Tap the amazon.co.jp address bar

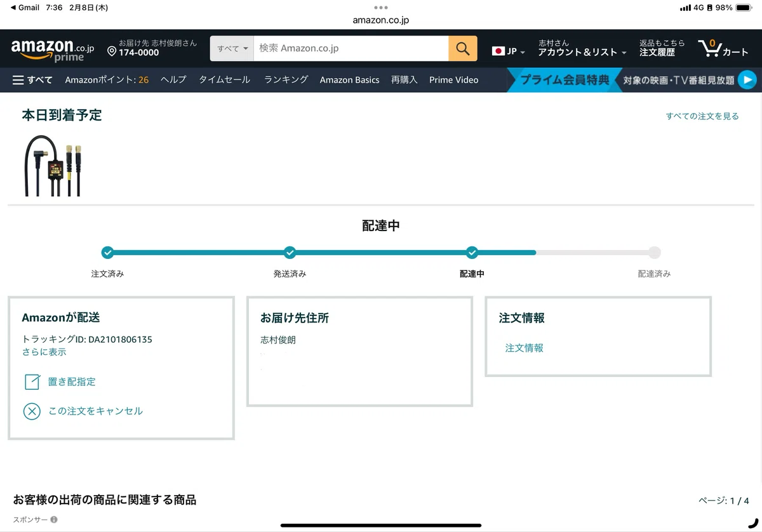[x=381, y=20]
